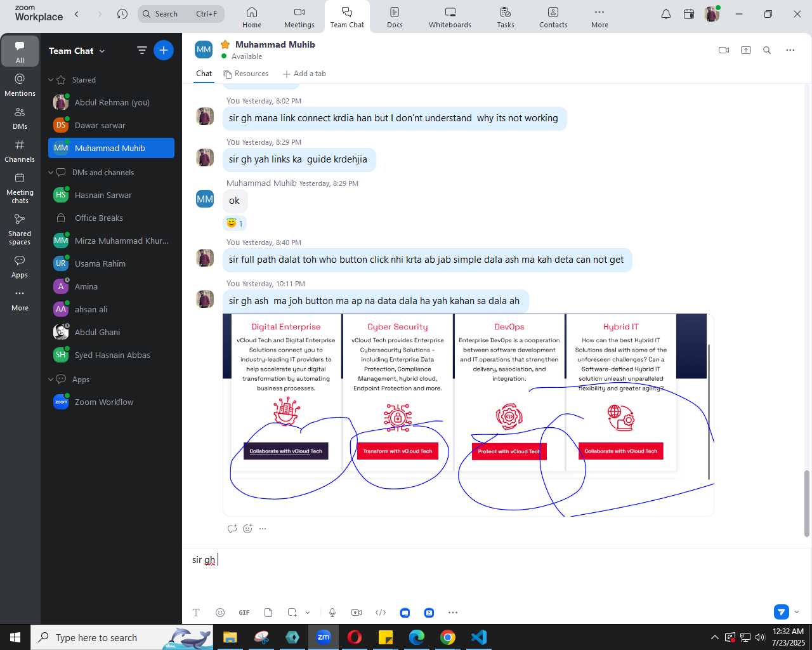Select the Chat tab
The height and width of the screenshot is (650, 812).
(204, 74)
